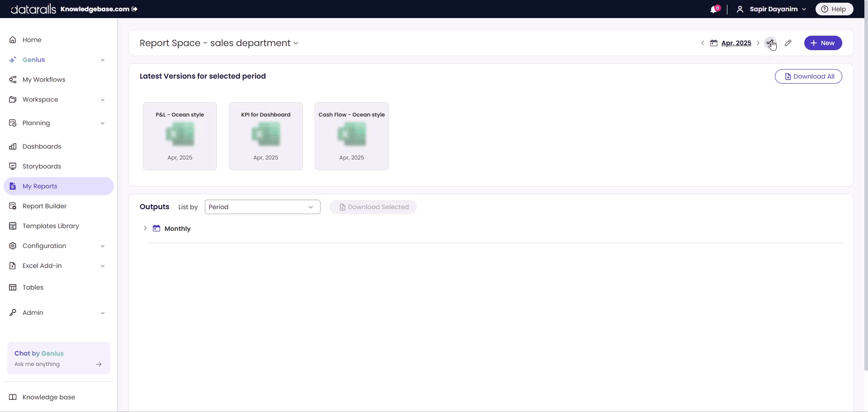Click the Home icon in sidebar
Screen dimensions: 868x412
[13, 40]
